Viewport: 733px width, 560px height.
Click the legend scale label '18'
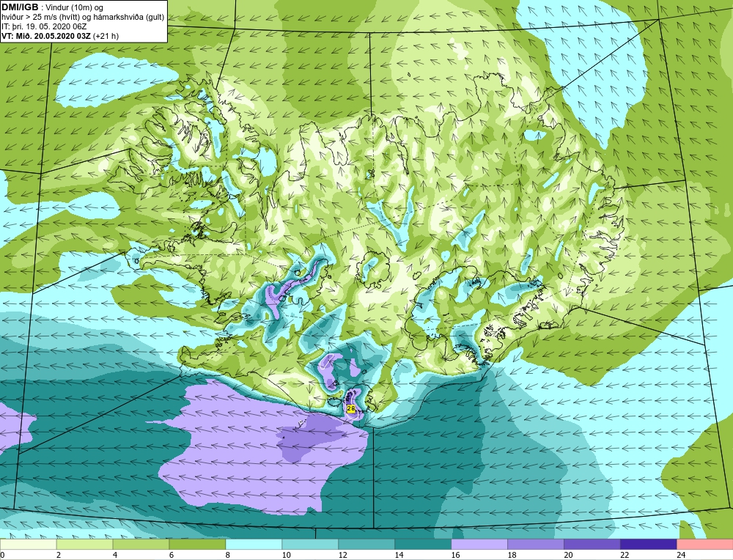[512, 555]
